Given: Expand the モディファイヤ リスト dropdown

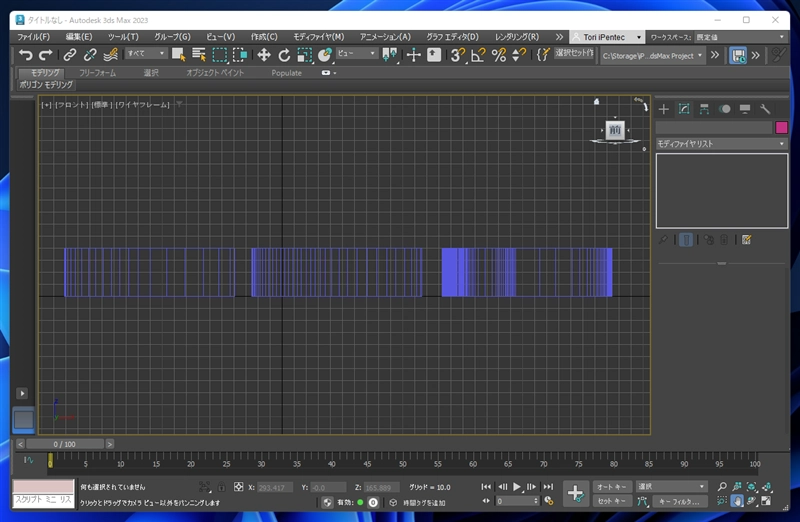Looking at the screenshot, I should click(721, 144).
